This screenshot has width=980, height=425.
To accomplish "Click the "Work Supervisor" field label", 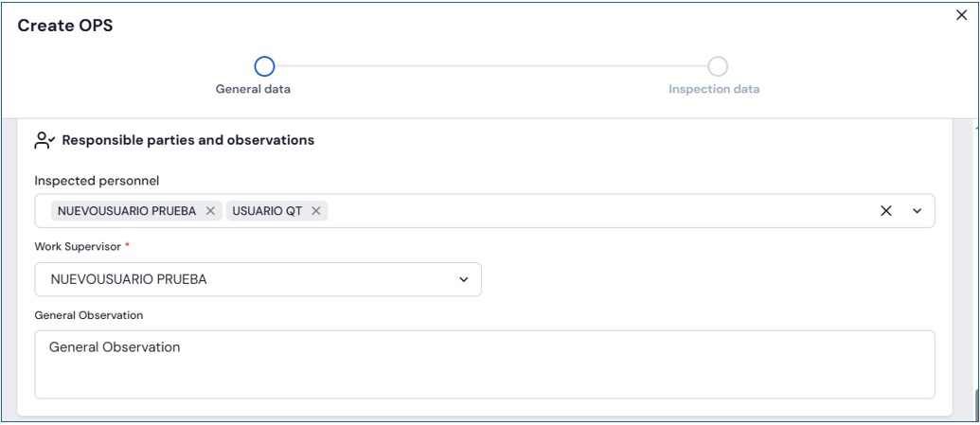I will coord(78,246).
